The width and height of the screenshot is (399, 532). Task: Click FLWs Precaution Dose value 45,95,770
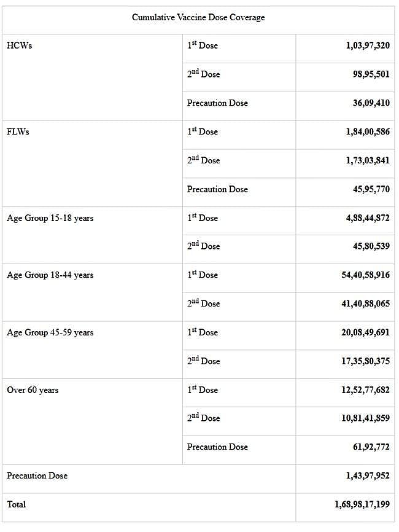click(371, 189)
